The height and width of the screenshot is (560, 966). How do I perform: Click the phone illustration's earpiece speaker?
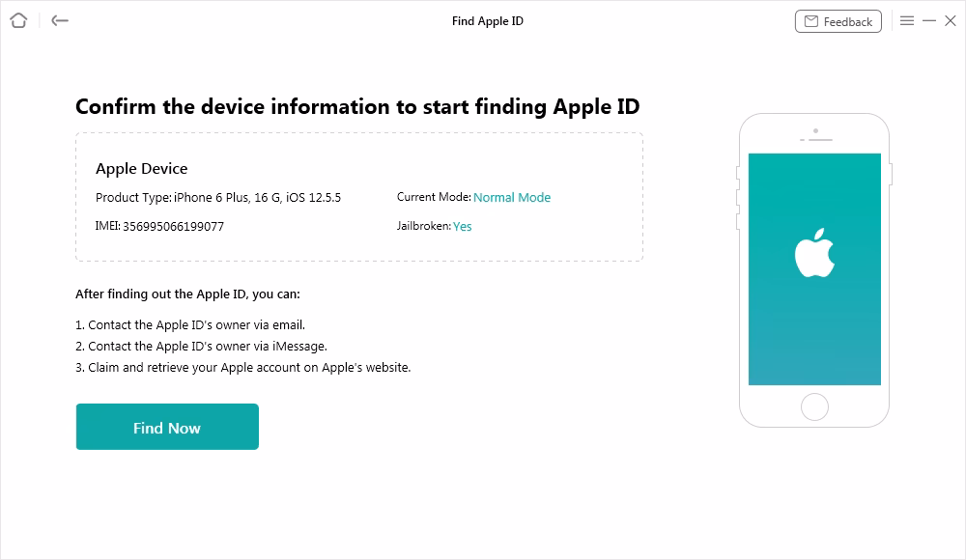815,138
